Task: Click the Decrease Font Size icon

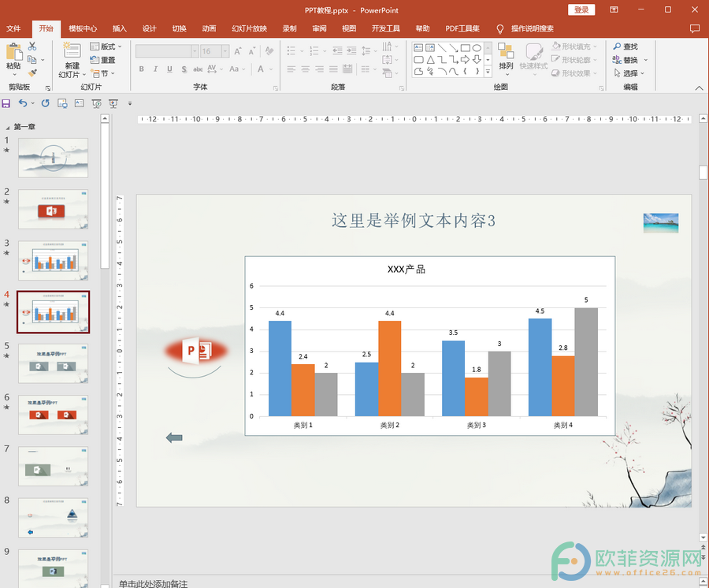Action: coord(252,51)
